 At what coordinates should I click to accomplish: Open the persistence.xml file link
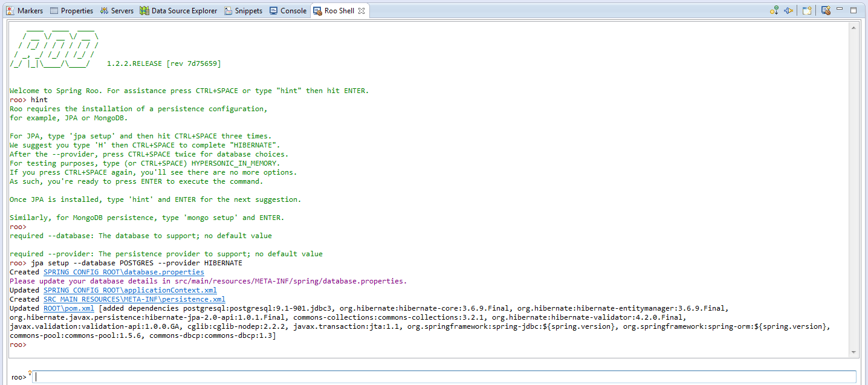pos(134,299)
